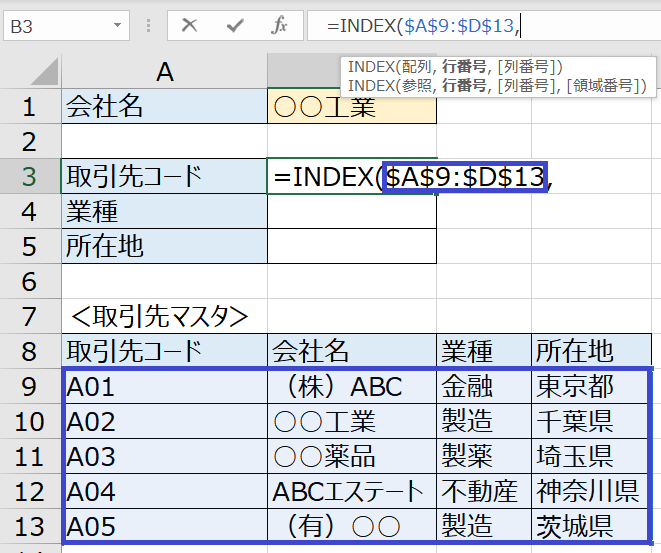Click the Name Box showing B3
This screenshot has height=553, width=661.
coord(66,26)
